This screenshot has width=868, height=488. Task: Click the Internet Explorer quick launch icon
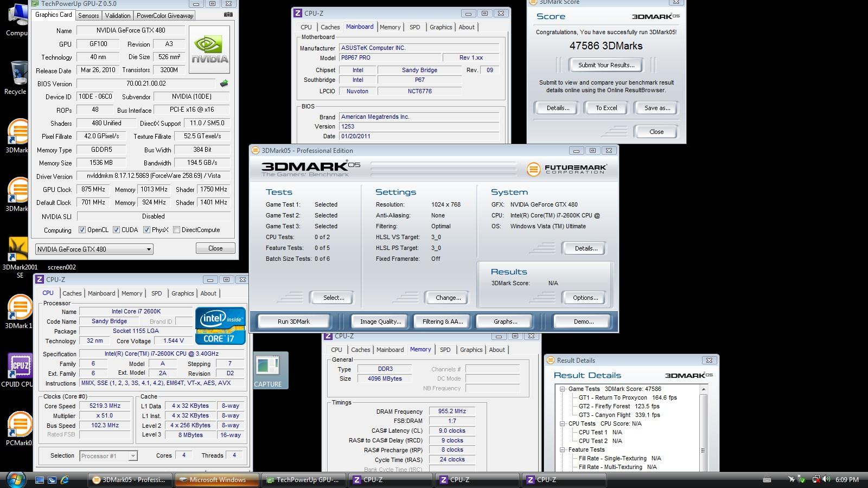(65, 480)
